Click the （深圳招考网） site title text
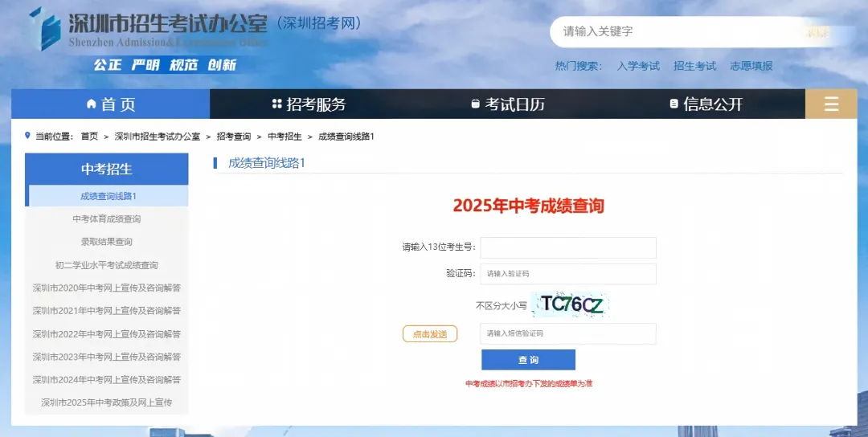This screenshot has height=437, width=868. tap(320, 22)
